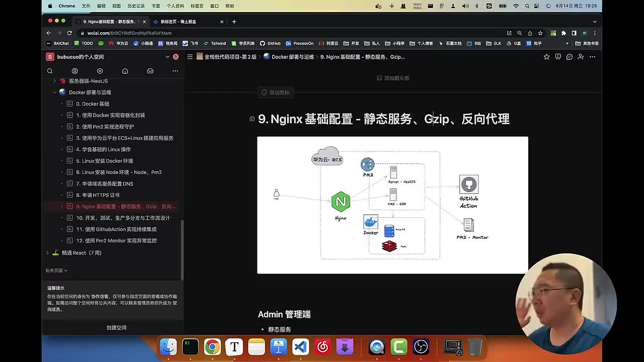Bookmark the page with Chrome star

[540, 33]
